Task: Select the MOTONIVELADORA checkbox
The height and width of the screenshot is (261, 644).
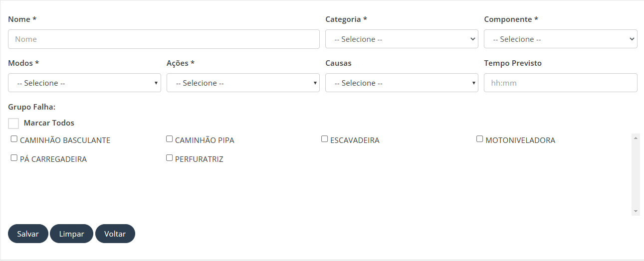Action: click(x=480, y=139)
